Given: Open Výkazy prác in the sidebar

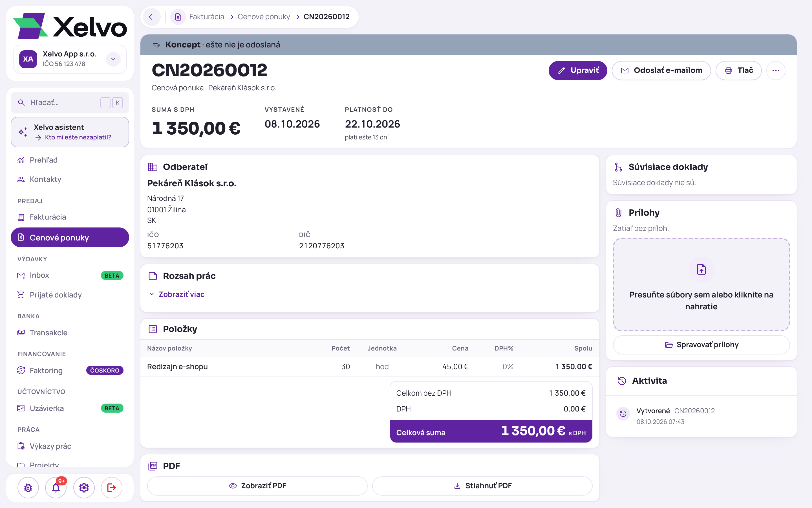Looking at the screenshot, I should click(70, 446).
